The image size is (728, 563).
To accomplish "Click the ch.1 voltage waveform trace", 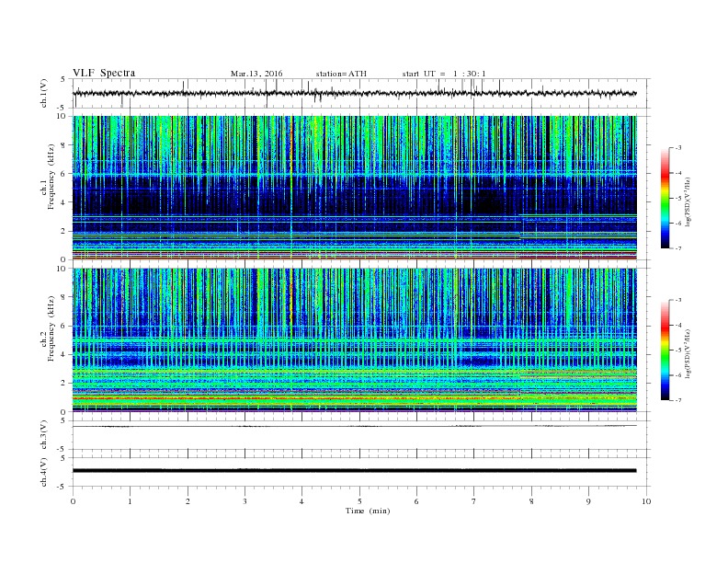I will tap(355, 93).
